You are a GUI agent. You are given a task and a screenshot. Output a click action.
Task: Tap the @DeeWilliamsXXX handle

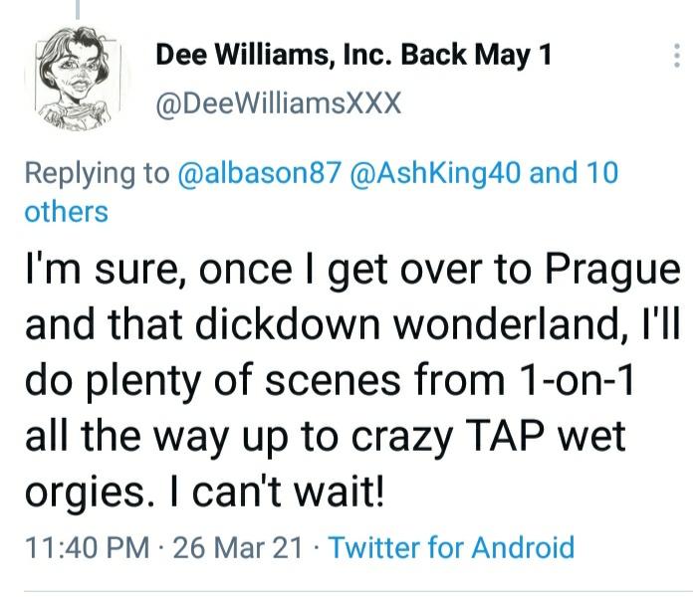click(278, 104)
